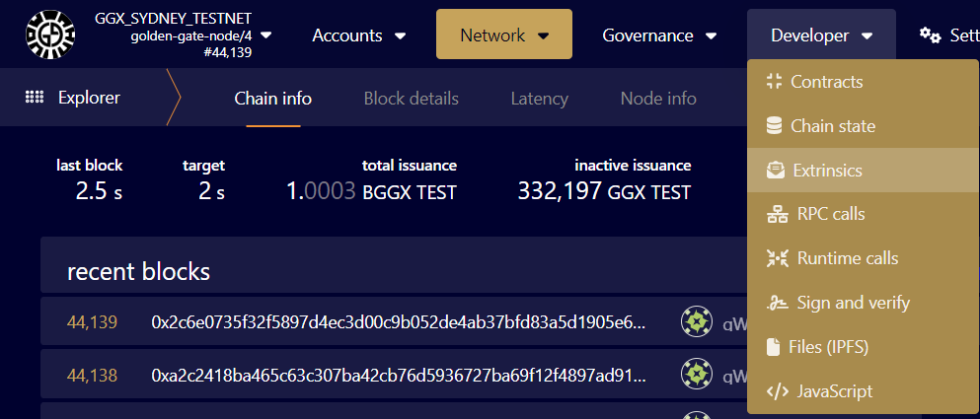Click the recent blocks heading
This screenshot has height=419, width=980.
pyautogui.click(x=139, y=272)
